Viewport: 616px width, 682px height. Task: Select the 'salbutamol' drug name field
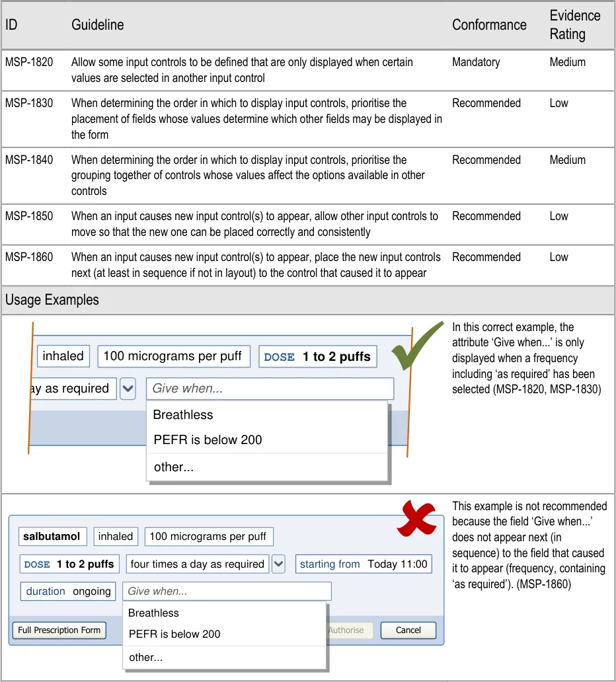click(x=52, y=537)
